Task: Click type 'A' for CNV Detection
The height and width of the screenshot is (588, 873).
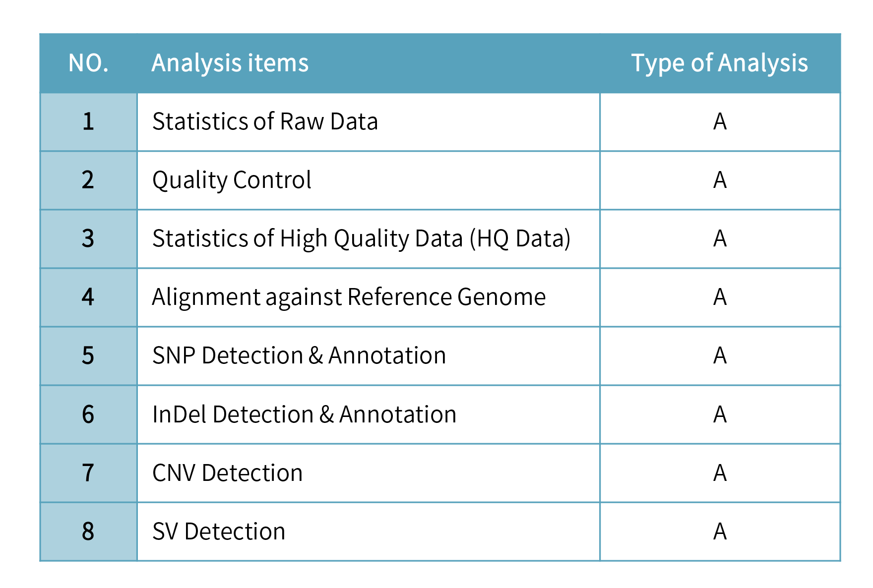Action: pos(720,473)
